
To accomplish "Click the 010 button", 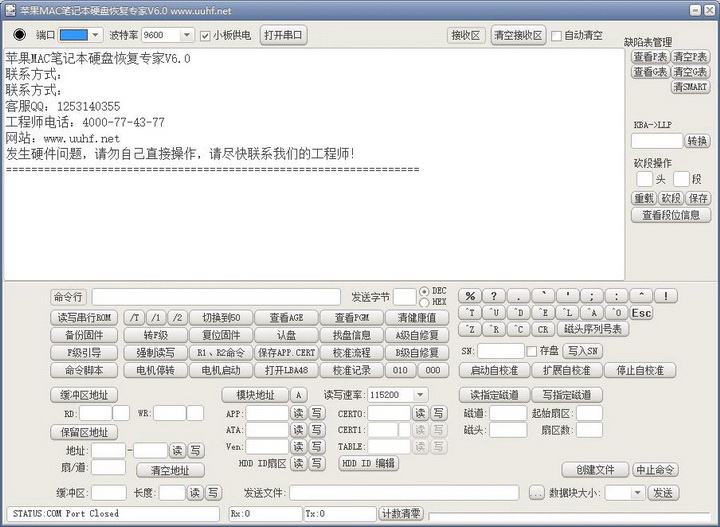I will (400, 370).
